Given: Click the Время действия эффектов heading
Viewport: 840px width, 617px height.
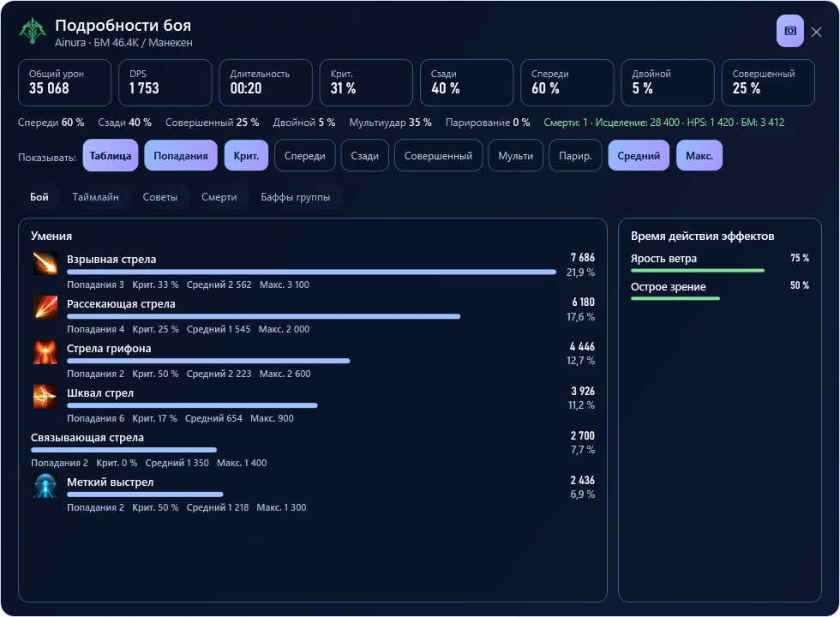Looking at the screenshot, I should pyautogui.click(x=702, y=237).
